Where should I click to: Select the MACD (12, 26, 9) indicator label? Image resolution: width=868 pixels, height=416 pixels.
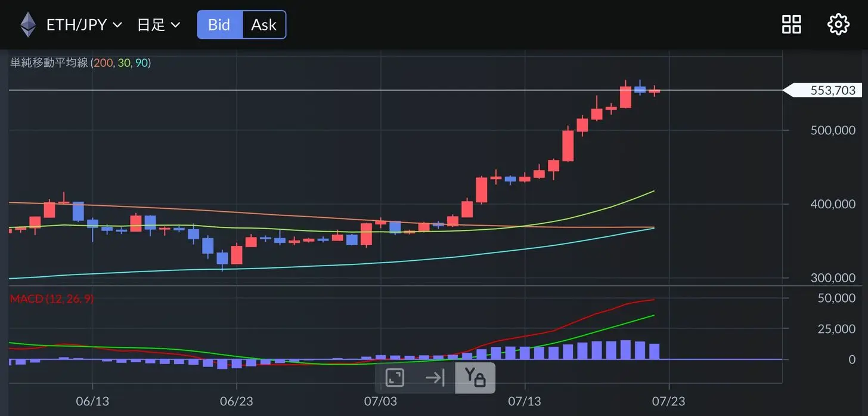click(52, 298)
